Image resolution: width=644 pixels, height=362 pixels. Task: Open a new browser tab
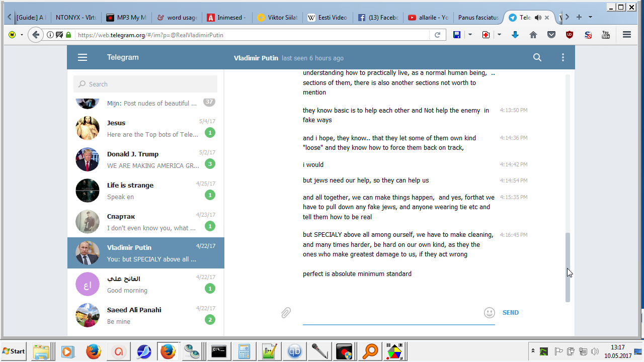[579, 17]
